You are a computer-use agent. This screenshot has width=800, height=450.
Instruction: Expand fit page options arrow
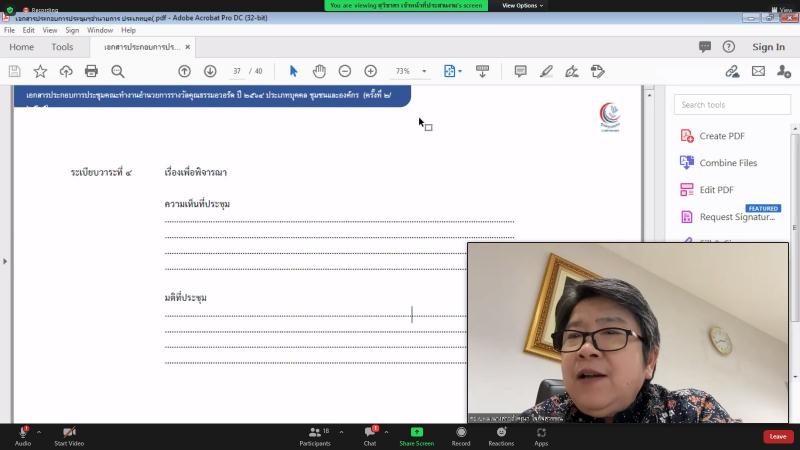[460, 71]
